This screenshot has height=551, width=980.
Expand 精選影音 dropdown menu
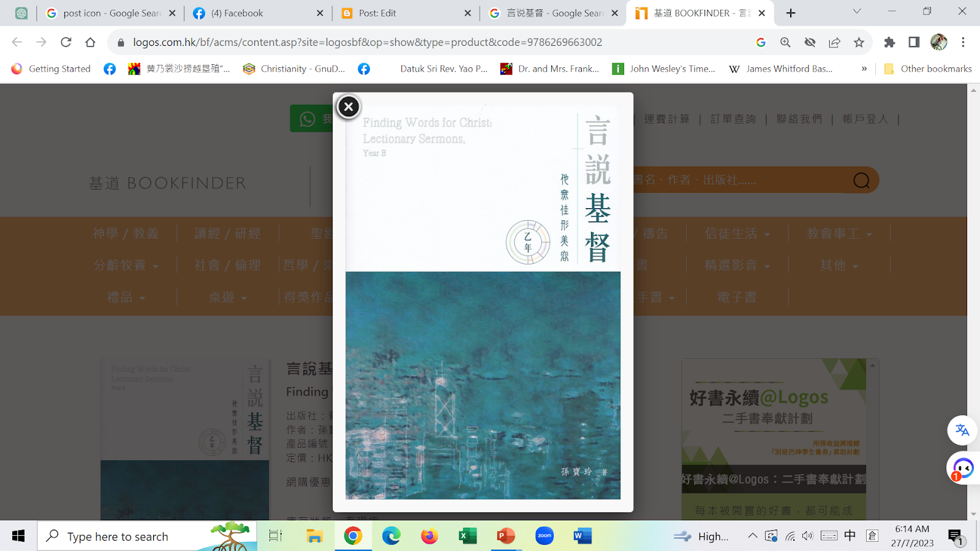(737, 265)
